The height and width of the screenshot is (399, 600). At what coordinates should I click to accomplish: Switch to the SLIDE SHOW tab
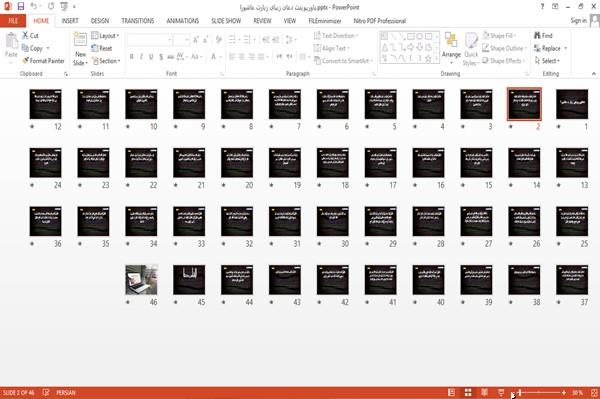[226, 21]
